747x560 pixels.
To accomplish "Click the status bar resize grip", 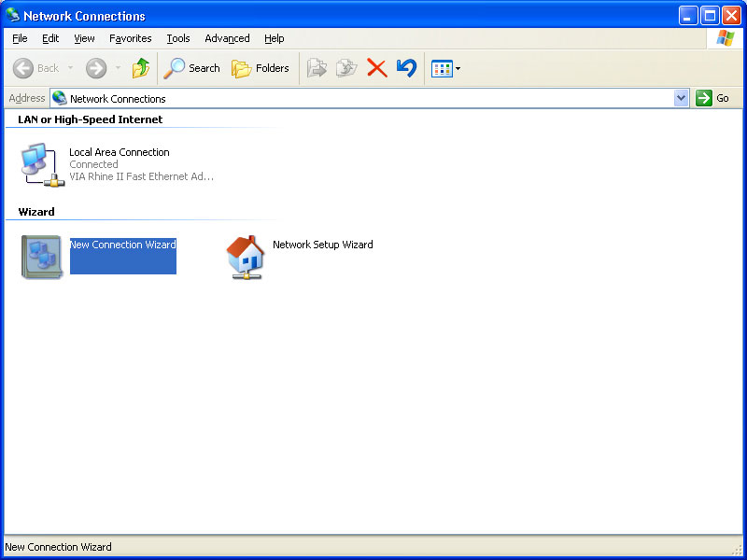I will click(737, 550).
